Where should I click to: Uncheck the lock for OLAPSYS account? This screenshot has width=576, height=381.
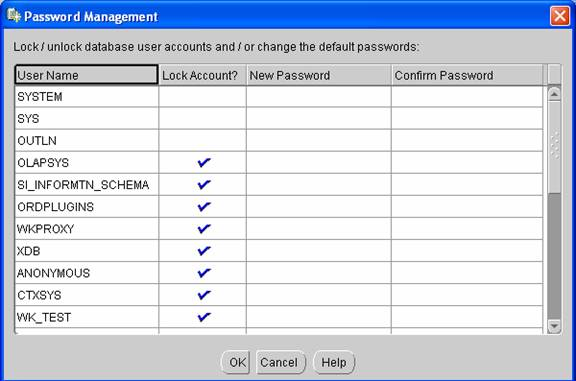click(x=204, y=162)
